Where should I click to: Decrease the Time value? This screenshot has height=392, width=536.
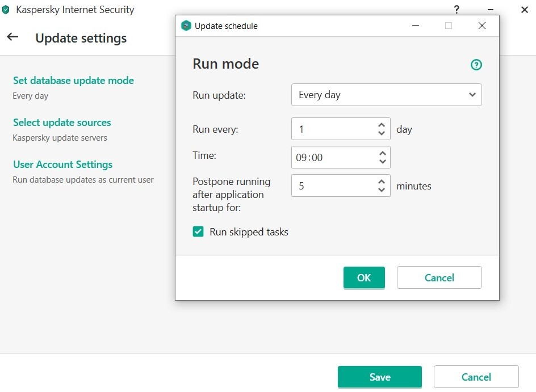coord(383,161)
